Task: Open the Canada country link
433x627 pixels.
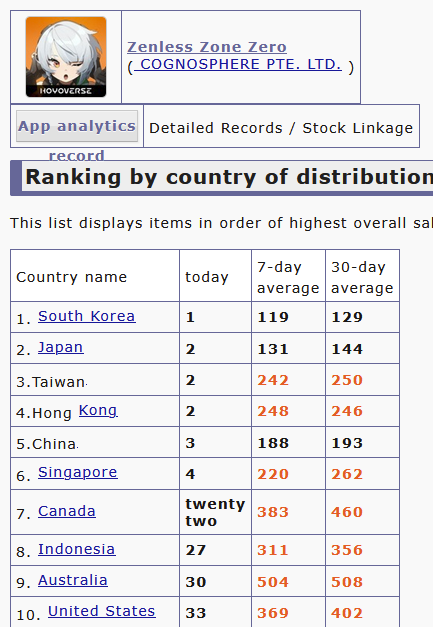Action: (67, 511)
